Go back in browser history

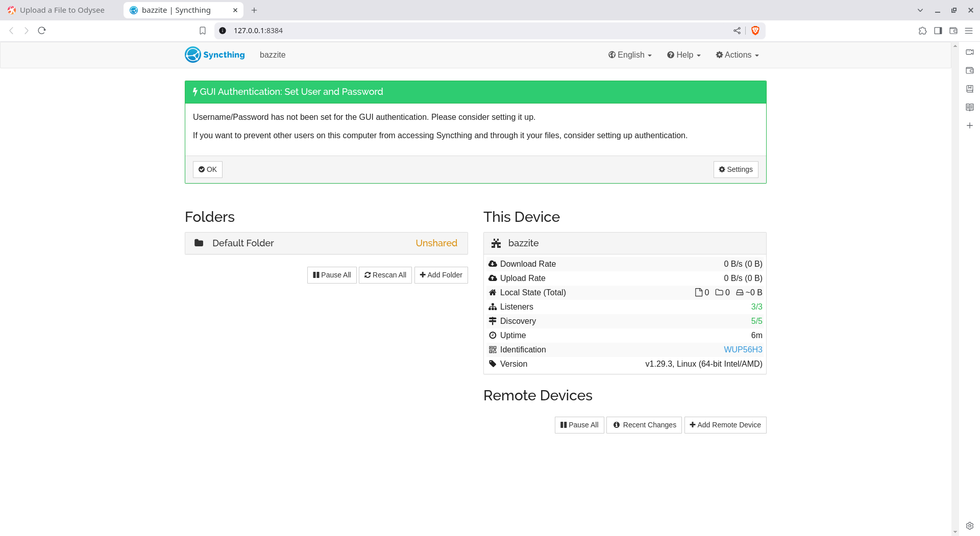pyautogui.click(x=11, y=31)
